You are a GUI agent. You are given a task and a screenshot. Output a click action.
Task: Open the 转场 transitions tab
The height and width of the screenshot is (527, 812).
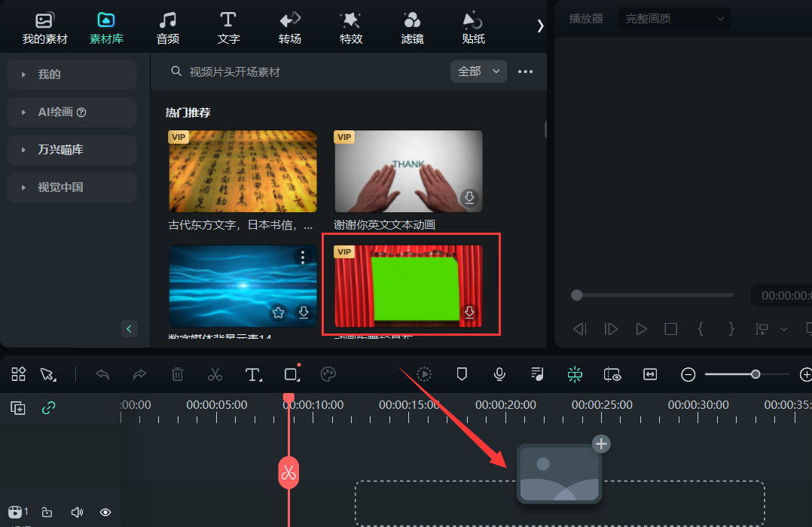pyautogui.click(x=290, y=28)
